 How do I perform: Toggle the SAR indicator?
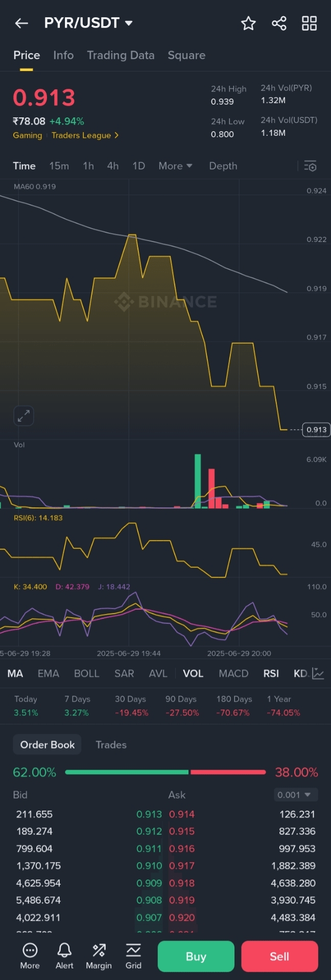(x=124, y=673)
